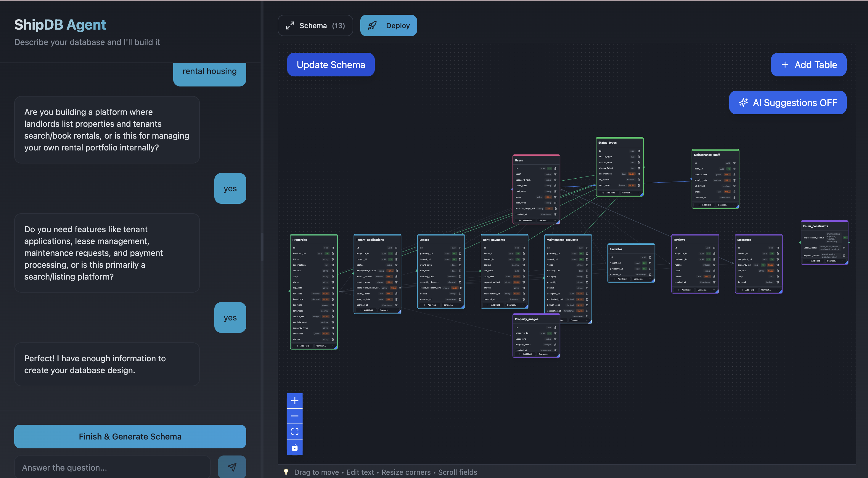Delete title field in Properties table
Image resolution: width=868 pixels, height=478 pixels.
click(x=332, y=259)
